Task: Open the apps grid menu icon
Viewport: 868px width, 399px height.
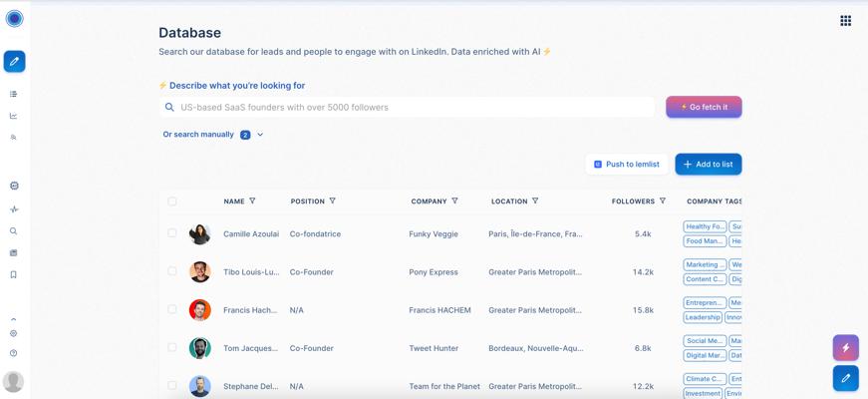Action: click(x=845, y=20)
